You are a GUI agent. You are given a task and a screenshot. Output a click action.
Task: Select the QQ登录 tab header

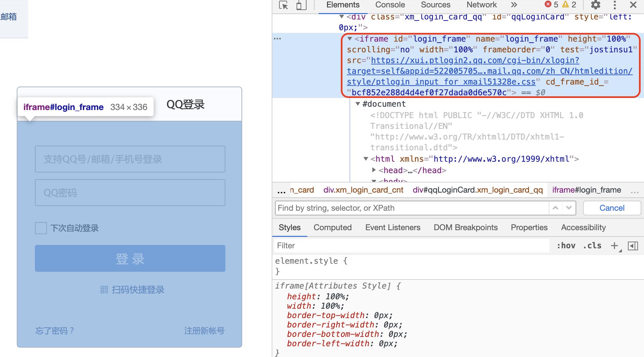click(x=185, y=105)
